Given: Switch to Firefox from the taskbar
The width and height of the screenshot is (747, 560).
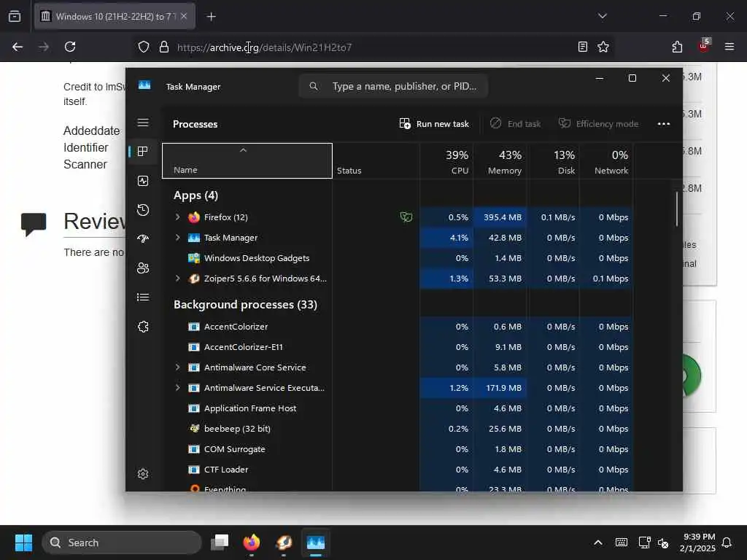Looking at the screenshot, I should [x=252, y=542].
